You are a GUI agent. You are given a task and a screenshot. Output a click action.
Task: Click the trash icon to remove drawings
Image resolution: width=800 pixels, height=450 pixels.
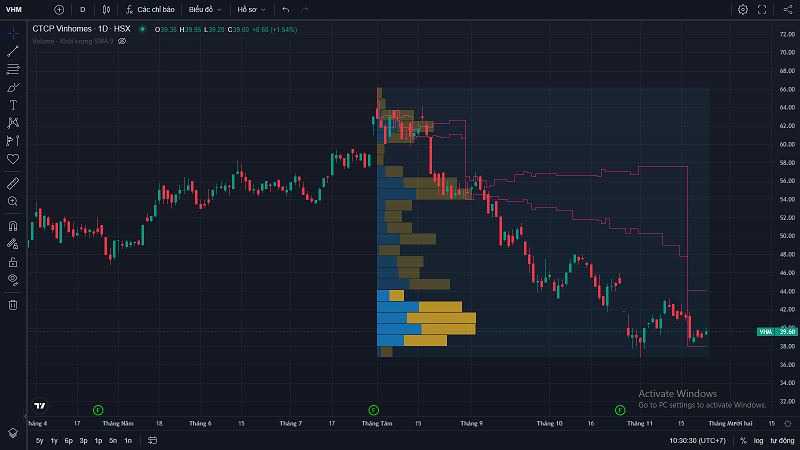(x=13, y=304)
